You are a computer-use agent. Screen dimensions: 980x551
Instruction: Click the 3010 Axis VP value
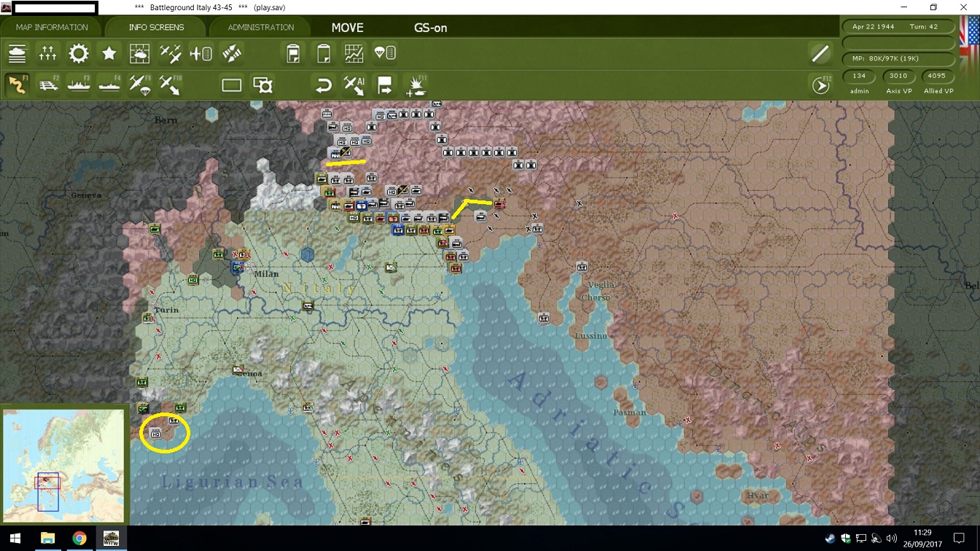click(898, 76)
